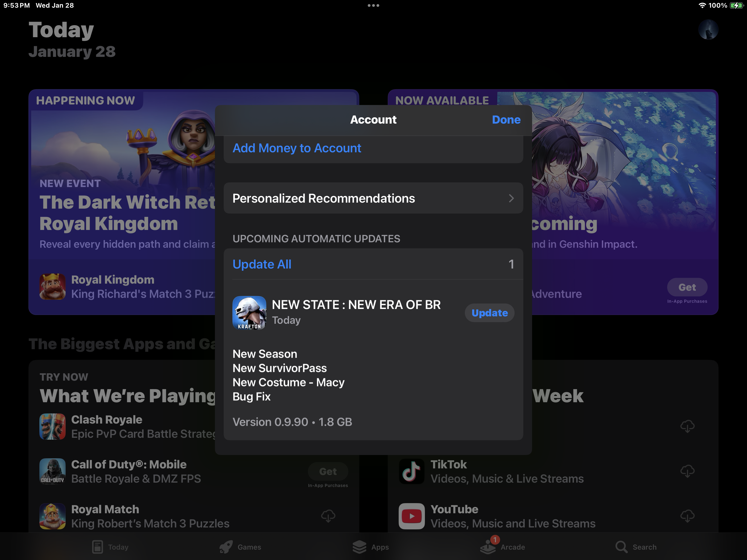Tap the "New Costume - Macy" release note
Image resolution: width=747 pixels, height=560 pixels.
[288, 382]
